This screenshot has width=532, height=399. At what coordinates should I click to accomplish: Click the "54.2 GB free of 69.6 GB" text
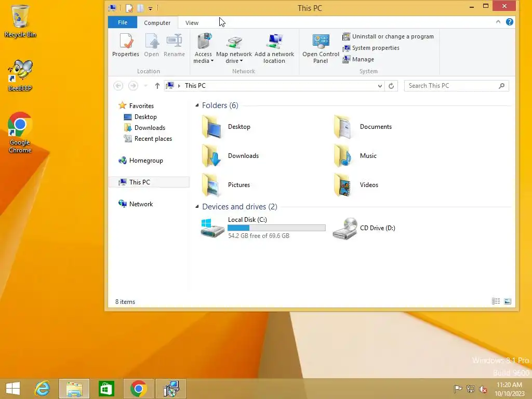259,236
